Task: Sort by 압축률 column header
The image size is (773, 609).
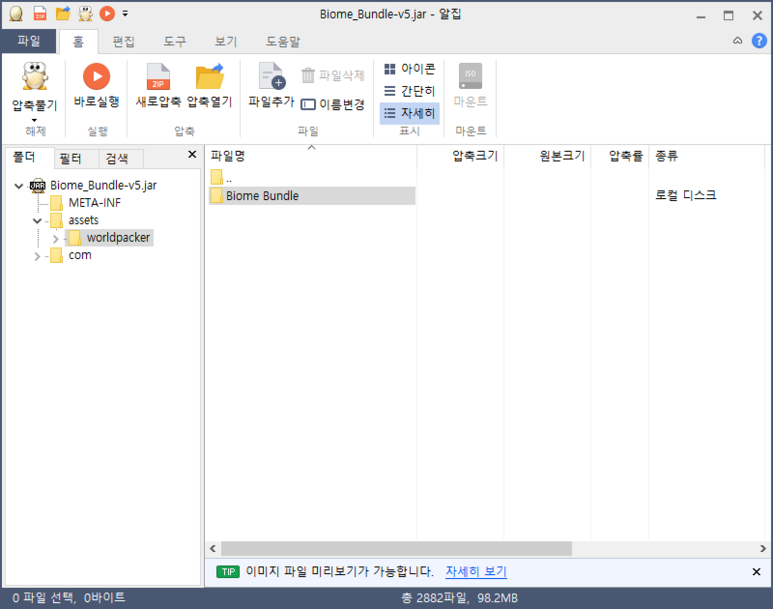Action: (x=620, y=156)
